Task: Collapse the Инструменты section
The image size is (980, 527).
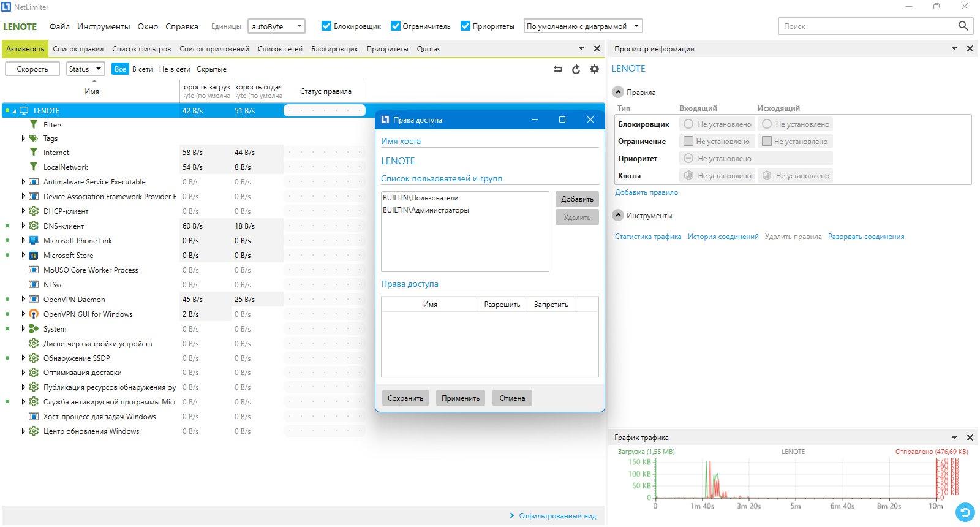Action: click(x=618, y=216)
